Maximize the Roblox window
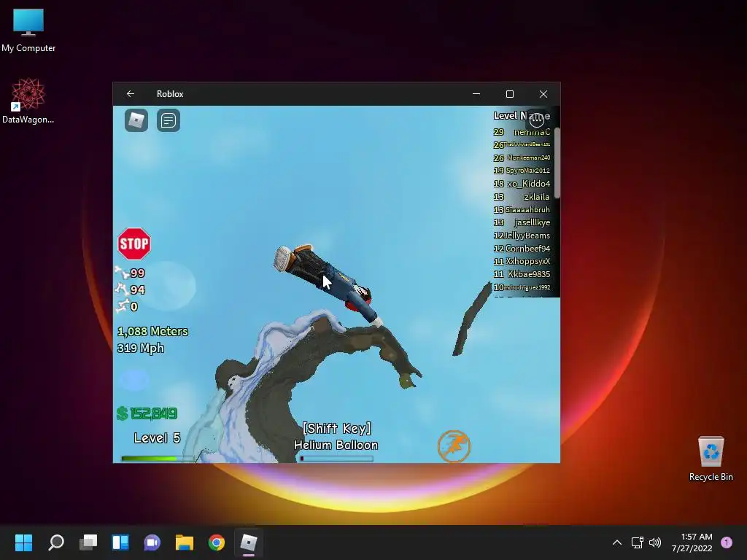 (510, 94)
